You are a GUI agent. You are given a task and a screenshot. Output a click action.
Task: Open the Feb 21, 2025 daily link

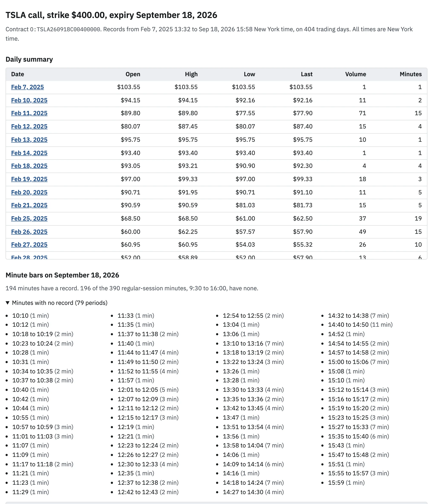[x=29, y=205]
